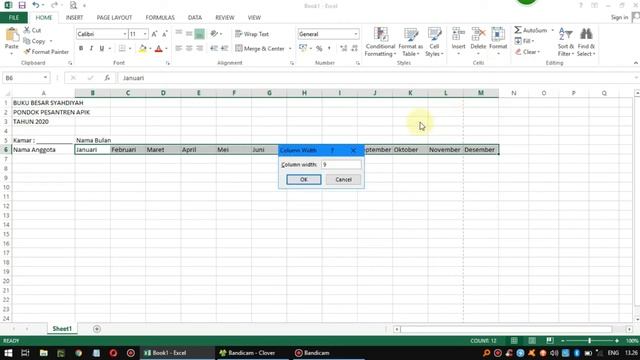Click the Sign in link
The width and height of the screenshot is (640, 360).
click(619, 17)
